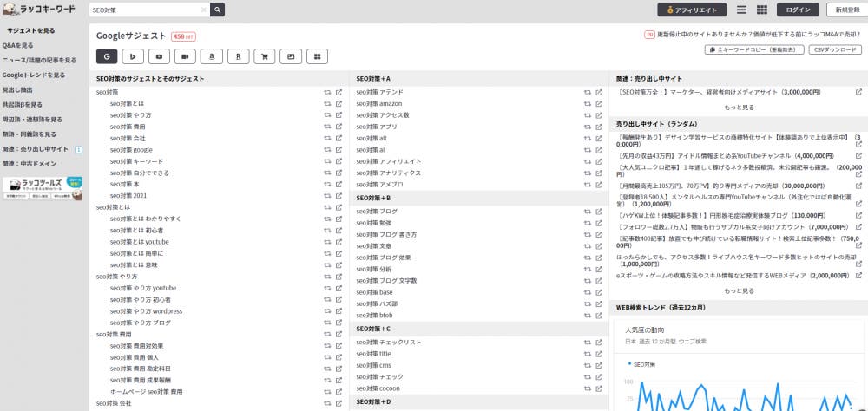Image resolution: width=868 pixels, height=411 pixels.
Task: Click keyword 'seo対策 アナリティクス'
Action: [x=389, y=173]
